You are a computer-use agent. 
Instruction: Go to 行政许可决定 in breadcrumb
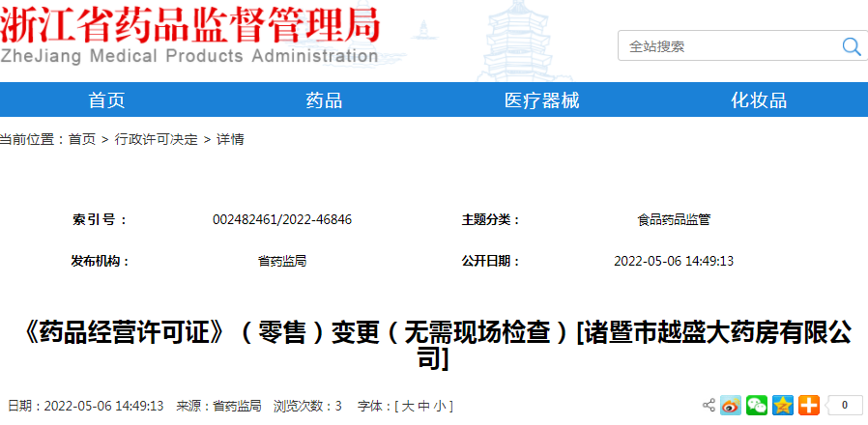[x=157, y=139]
